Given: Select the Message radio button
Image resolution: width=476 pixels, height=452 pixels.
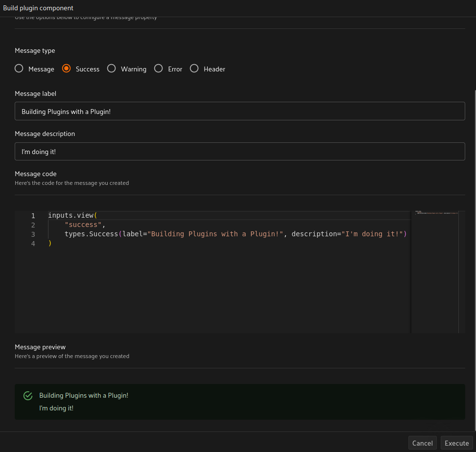Looking at the screenshot, I should [19, 68].
